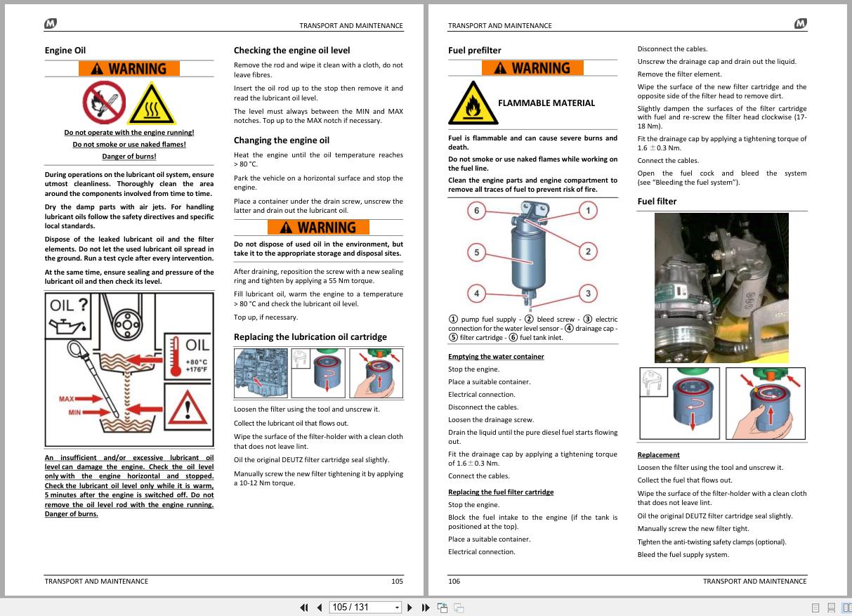Click the page number 105 in footer
The height and width of the screenshot is (616, 852).
pyautogui.click(x=397, y=582)
